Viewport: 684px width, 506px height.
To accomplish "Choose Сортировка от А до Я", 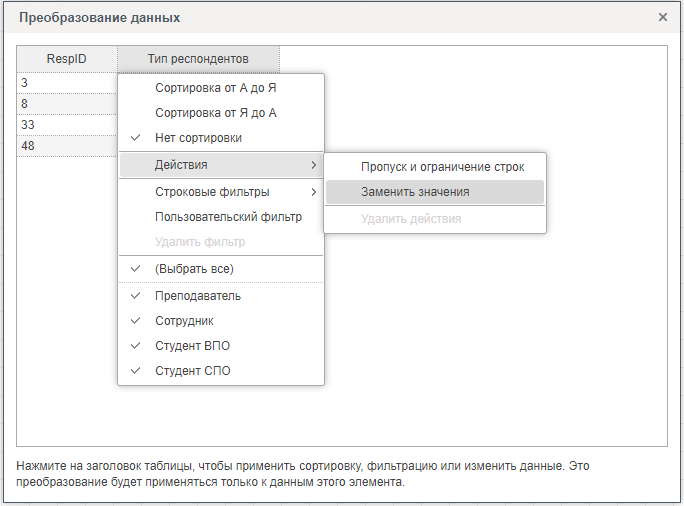I will tap(215, 88).
